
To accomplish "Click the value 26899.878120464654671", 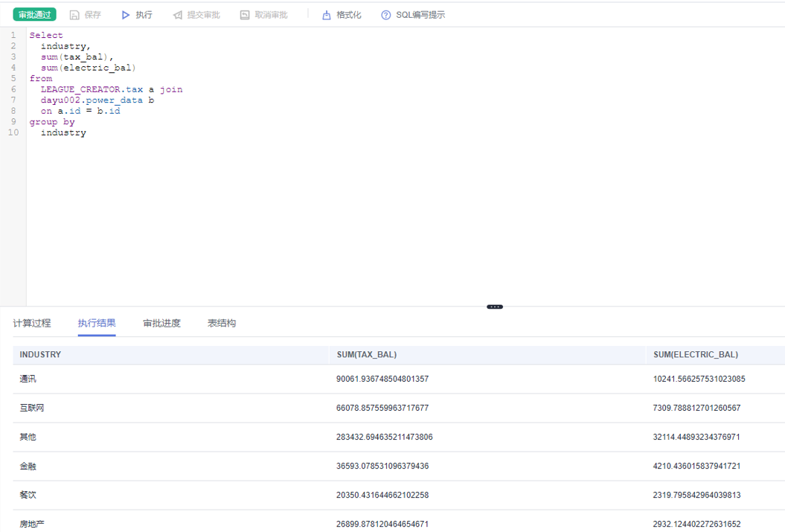I will 382,524.
